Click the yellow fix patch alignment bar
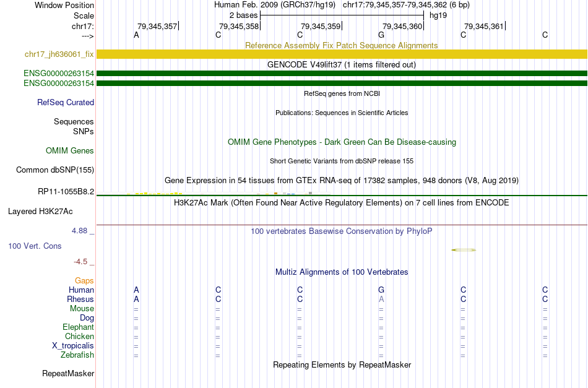 point(342,54)
